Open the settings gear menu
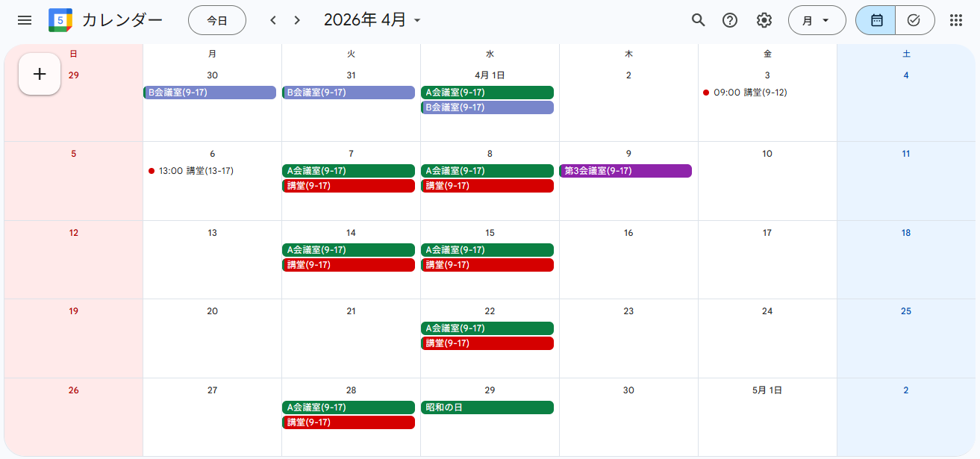The width and height of the screenshot is (980, 459). pyautogui.click(x=764, y=20)
